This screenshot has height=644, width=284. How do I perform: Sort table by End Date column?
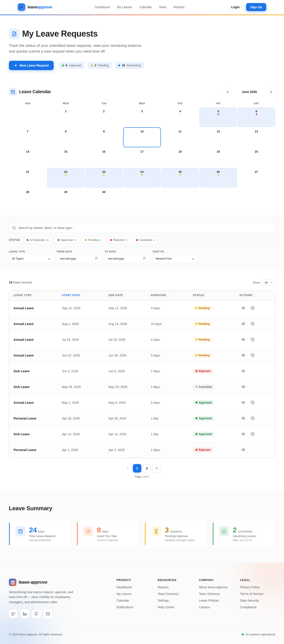point(117,295)
